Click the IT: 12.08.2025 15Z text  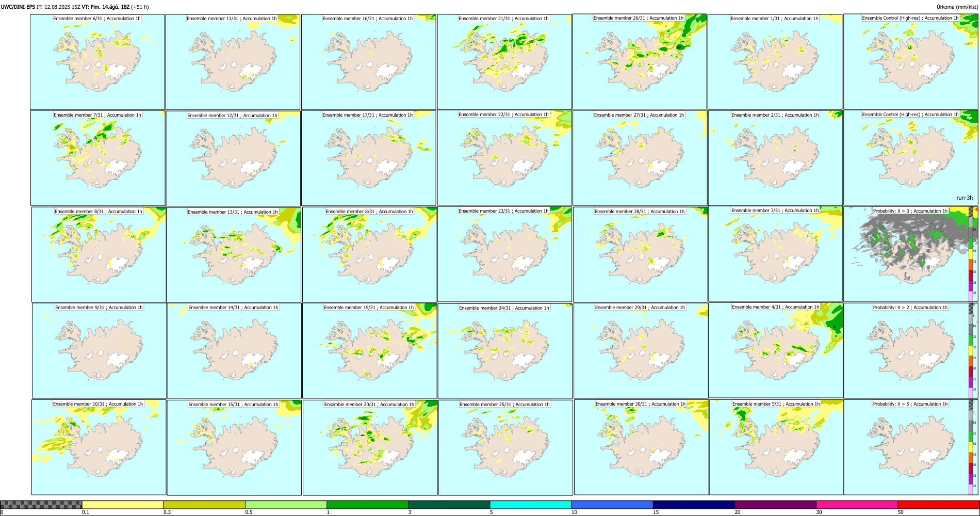click(x=58, y=7)
